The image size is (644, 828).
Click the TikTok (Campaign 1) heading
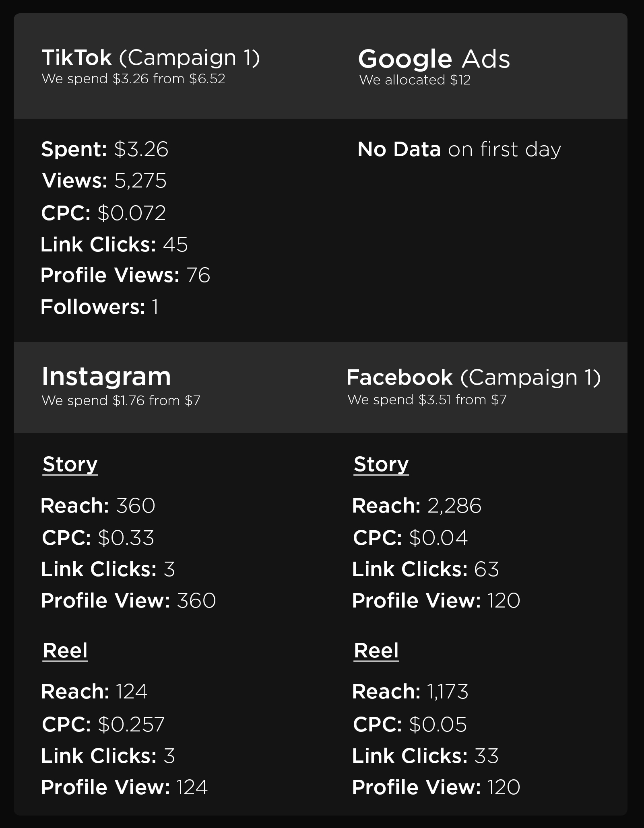point(151,58)
